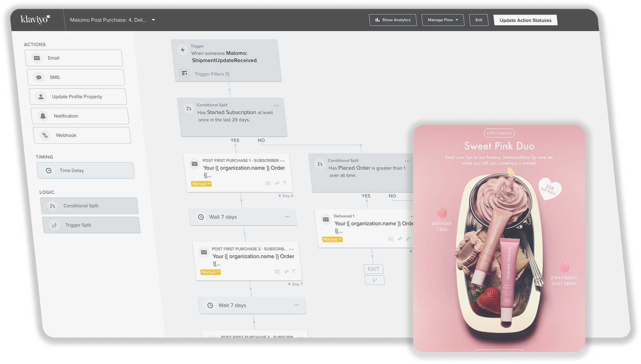Click the filter funnel icon on Post First Purchase 1
Viewport: 641px width, 364px height.
[x=284, y=183]
